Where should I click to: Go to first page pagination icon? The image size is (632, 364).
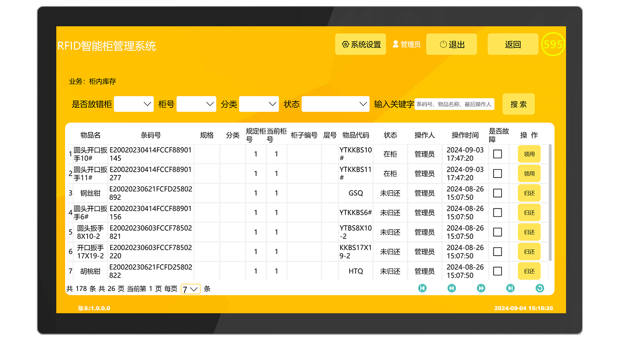[x=422, y=288]
